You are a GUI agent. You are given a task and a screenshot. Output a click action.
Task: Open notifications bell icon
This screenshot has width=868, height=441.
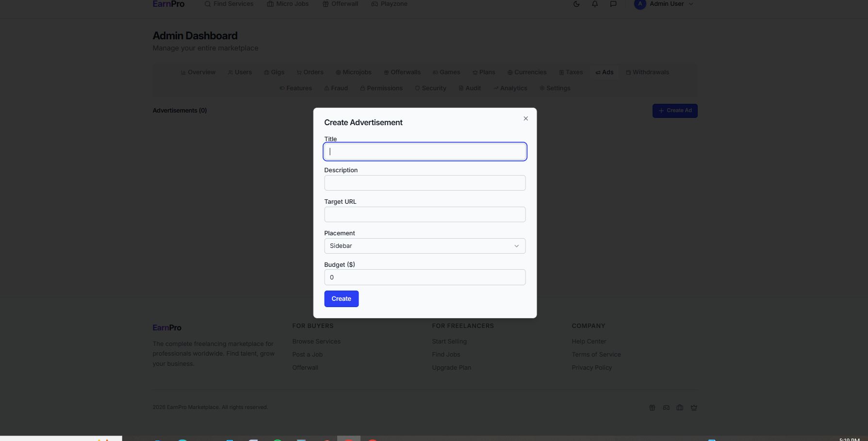coord(595,4)
